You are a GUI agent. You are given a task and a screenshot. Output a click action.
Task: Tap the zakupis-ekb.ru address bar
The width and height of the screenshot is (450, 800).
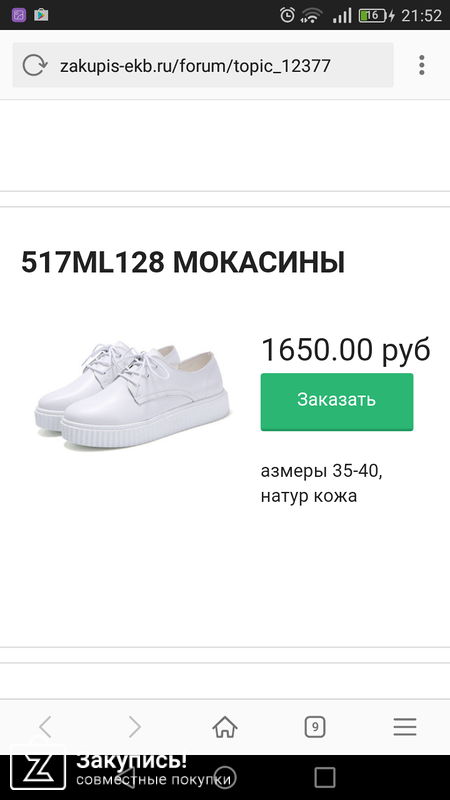[x=203, y=65]
